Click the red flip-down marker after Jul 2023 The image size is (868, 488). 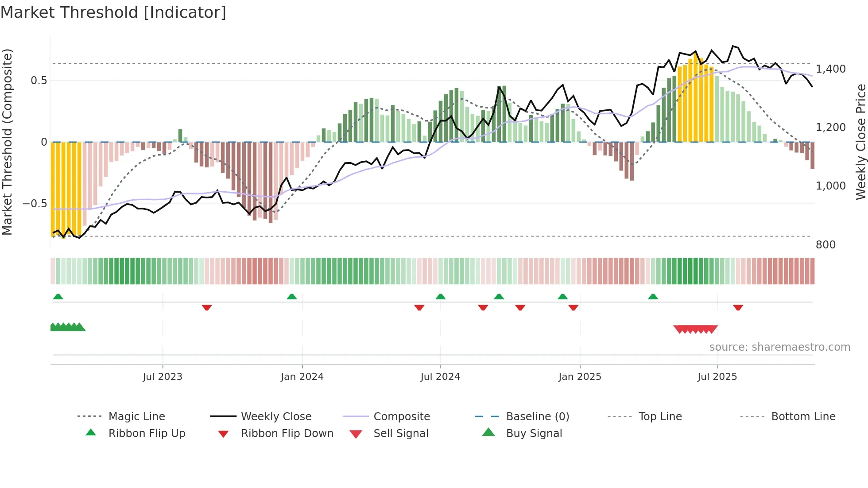tap(207, 307)
